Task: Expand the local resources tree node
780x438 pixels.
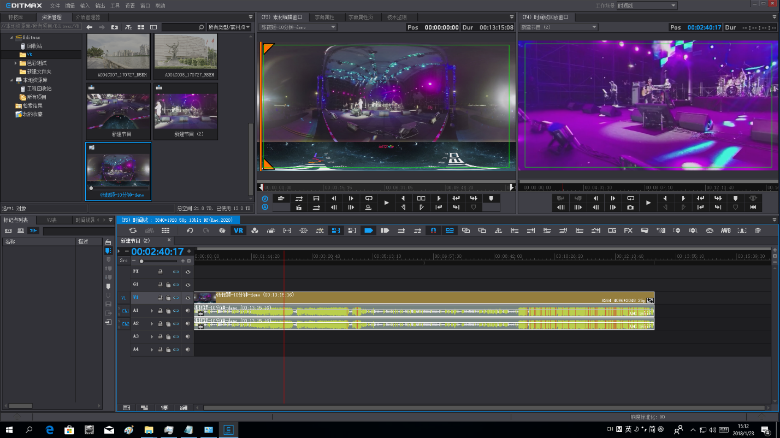Action: [13, 80]
